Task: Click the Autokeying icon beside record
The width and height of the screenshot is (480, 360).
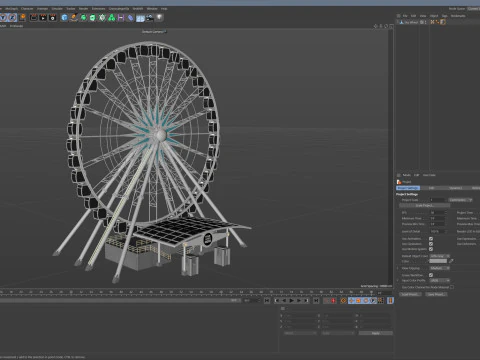Action: coord(333,301)
